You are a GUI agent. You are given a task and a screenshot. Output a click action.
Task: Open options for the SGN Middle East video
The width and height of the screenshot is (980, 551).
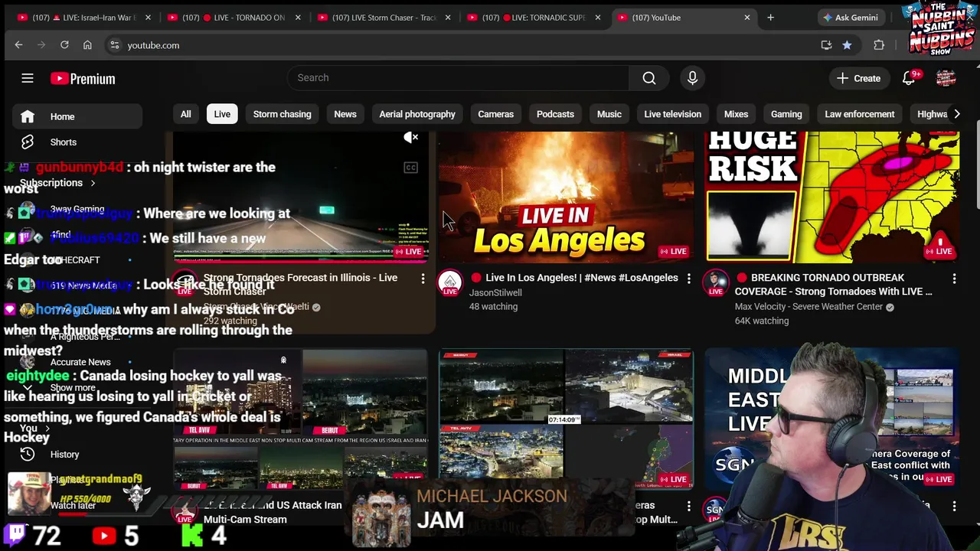[x=954, y=506]
